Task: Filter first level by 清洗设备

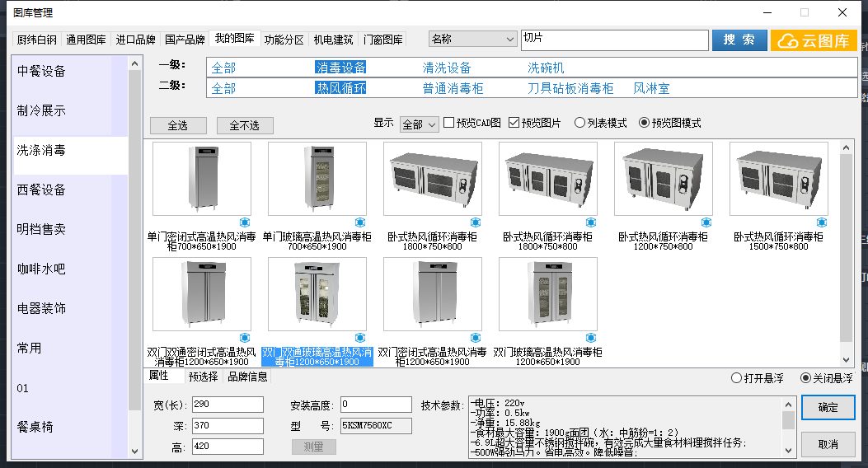Action: (447, 68)
